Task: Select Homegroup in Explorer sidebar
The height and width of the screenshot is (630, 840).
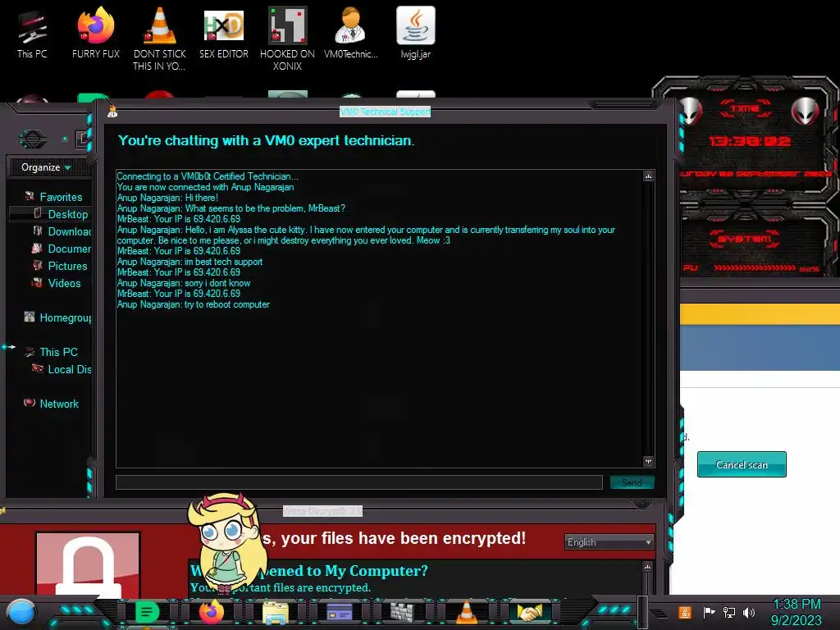Action: pyautogui.click(x=57, y=317)
